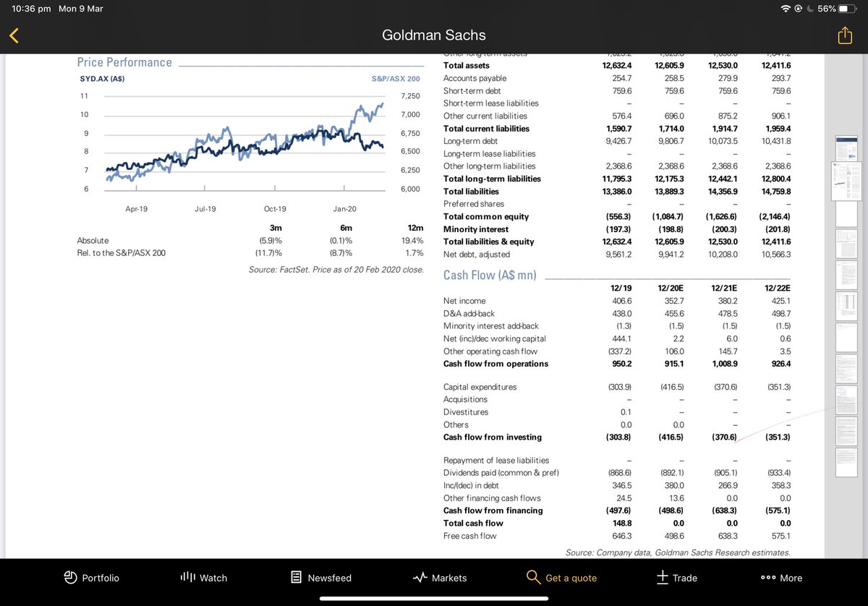The image size is (868, 606).
Task: Tap the 12/20E column header
Action: pyautogui.click(x=671, y=288)
